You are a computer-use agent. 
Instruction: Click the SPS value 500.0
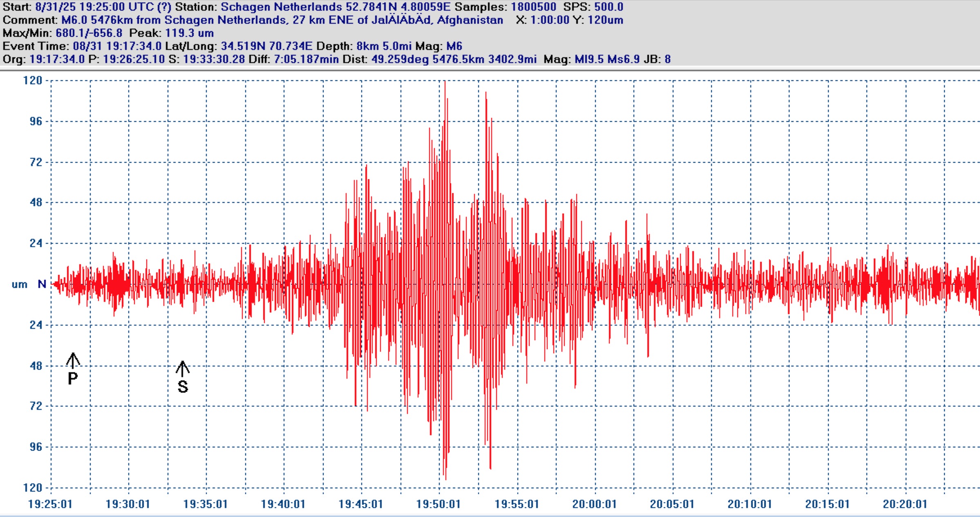pyautogui.click(x=609, y=7)
